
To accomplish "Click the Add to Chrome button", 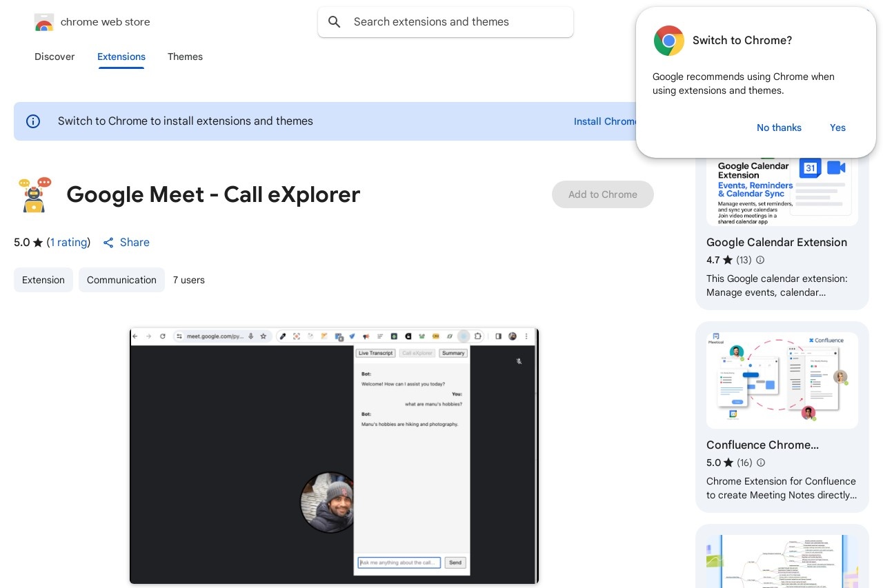I will (603, 194).
